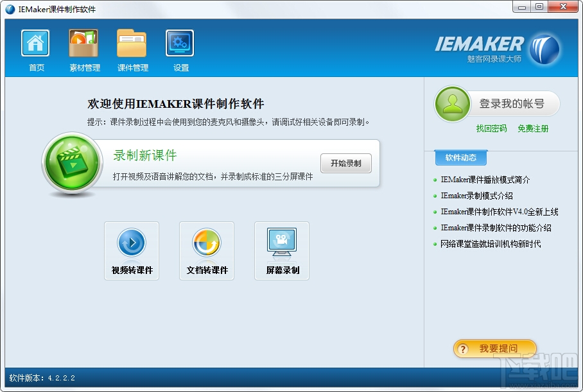The width and height of the screenshot is (583, 392).
Task: Click 屏幕录制 label text
Action: [x=283, y=270]
